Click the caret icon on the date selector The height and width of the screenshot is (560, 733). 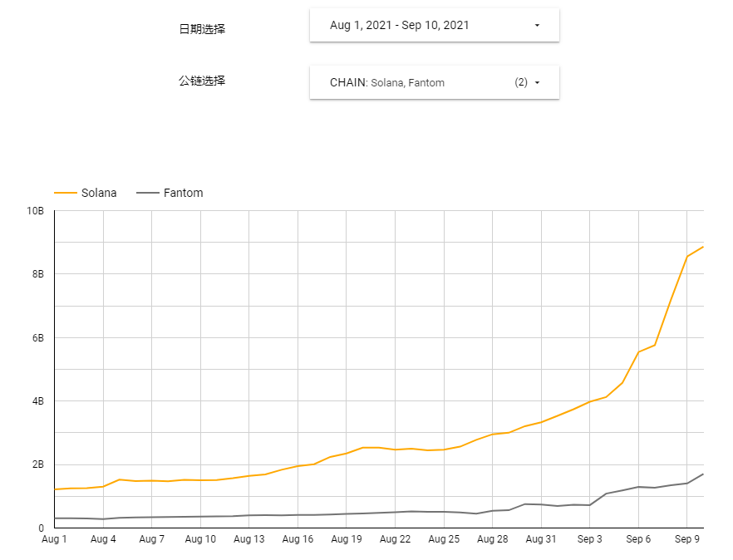point(536,25)
